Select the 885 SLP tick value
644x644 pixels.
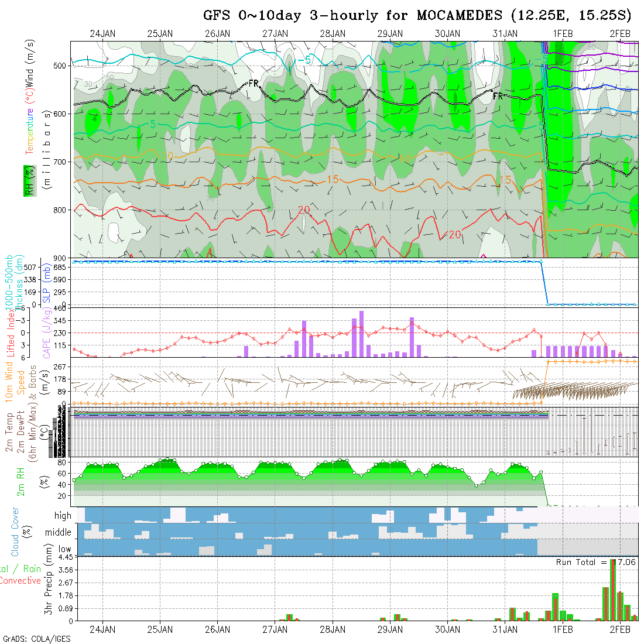[60, 268]
